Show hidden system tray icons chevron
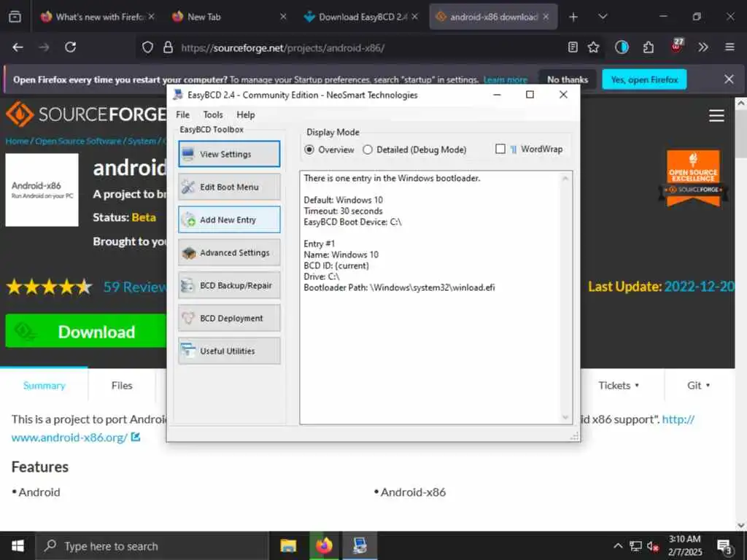747x560 pixels. (618, 545)
